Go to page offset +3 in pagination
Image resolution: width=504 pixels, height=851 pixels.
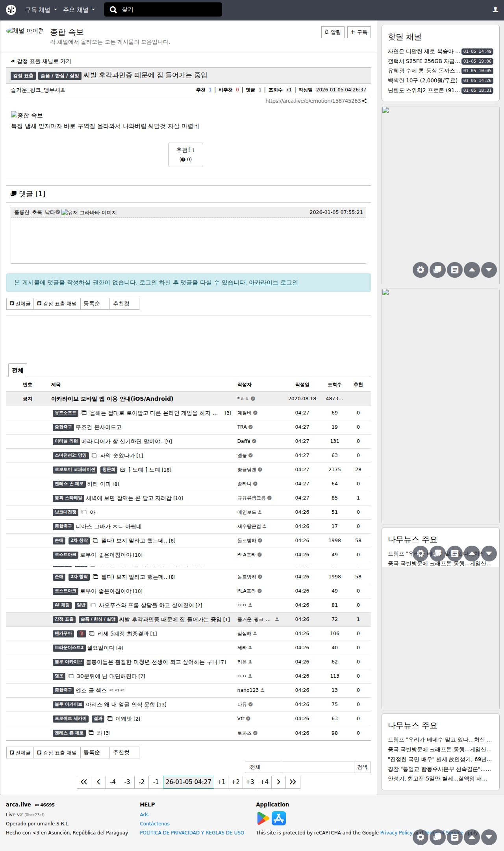coord(250,782)
